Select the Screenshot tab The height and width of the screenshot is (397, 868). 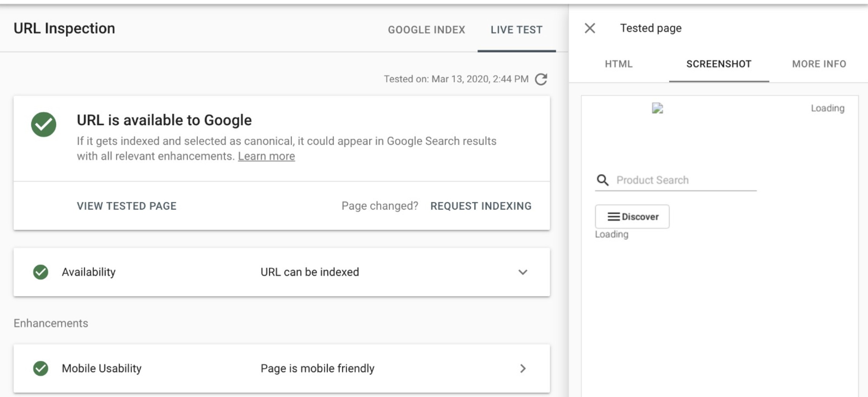pos(719,64)
